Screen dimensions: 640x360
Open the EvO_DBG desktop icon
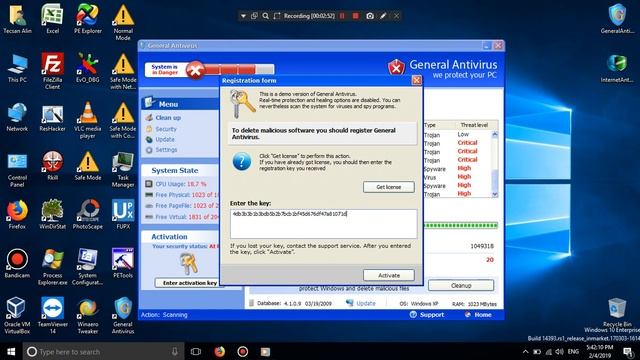point(88,68)
